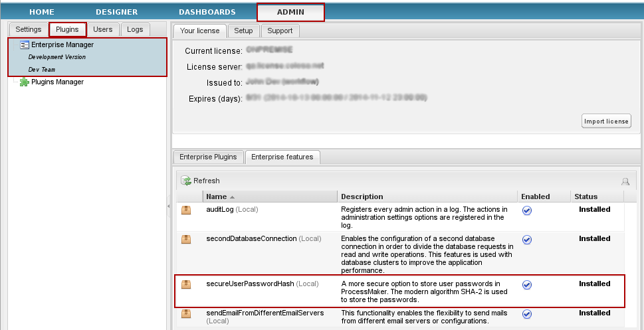The image size is (644, 330).
Task: Click the Import license button
Action: point(606,122)
